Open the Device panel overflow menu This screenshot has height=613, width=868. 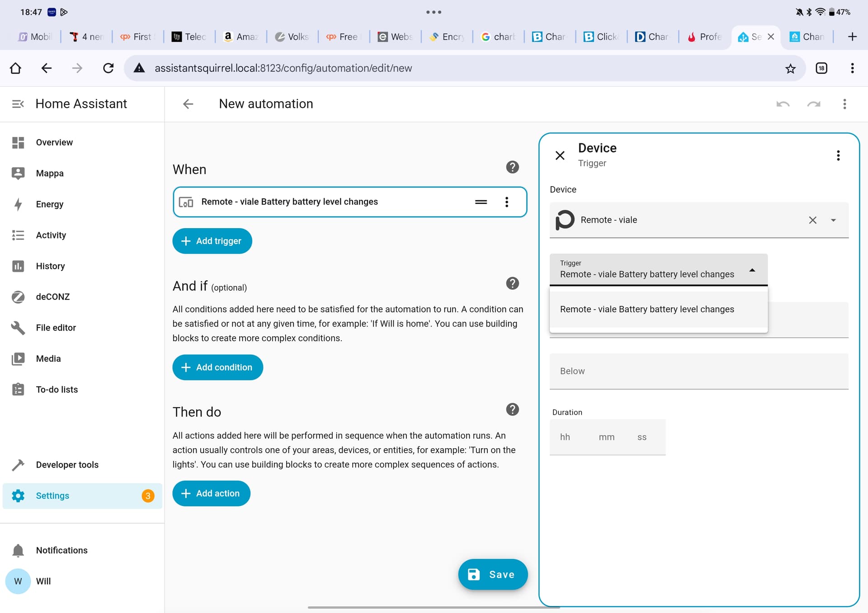coord(838,156)
